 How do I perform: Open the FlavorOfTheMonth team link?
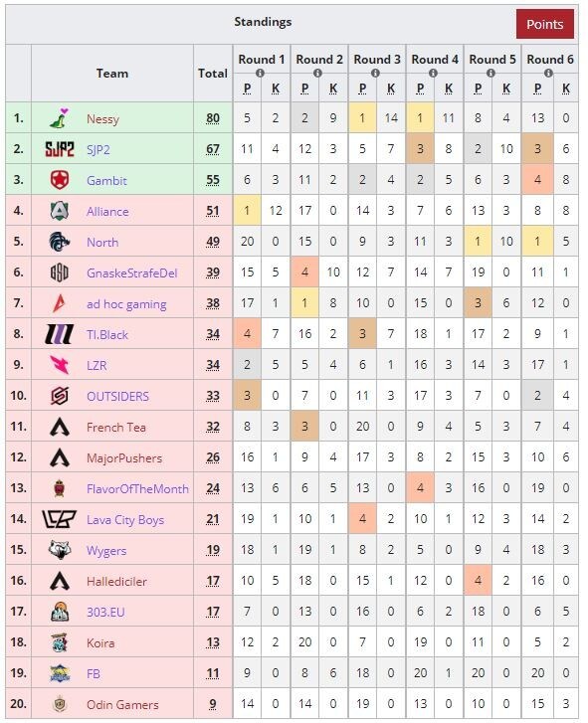coord(137,488)
